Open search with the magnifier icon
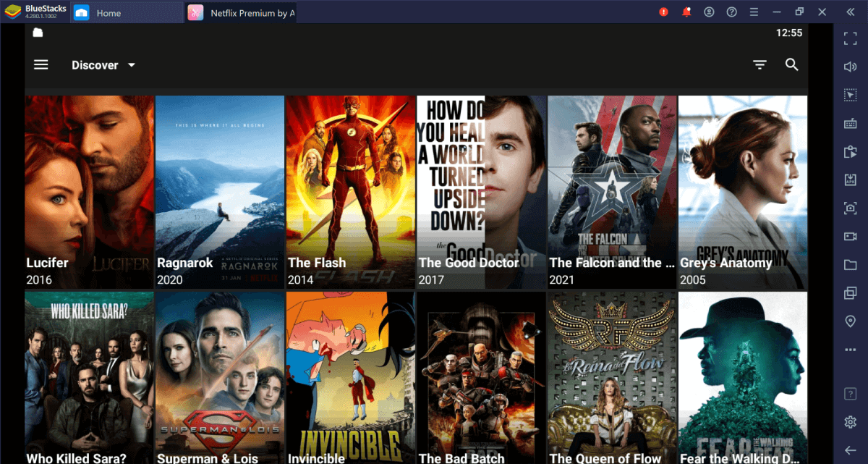The height and width of the screenshot is (464, 868). (x=792, y=65)
